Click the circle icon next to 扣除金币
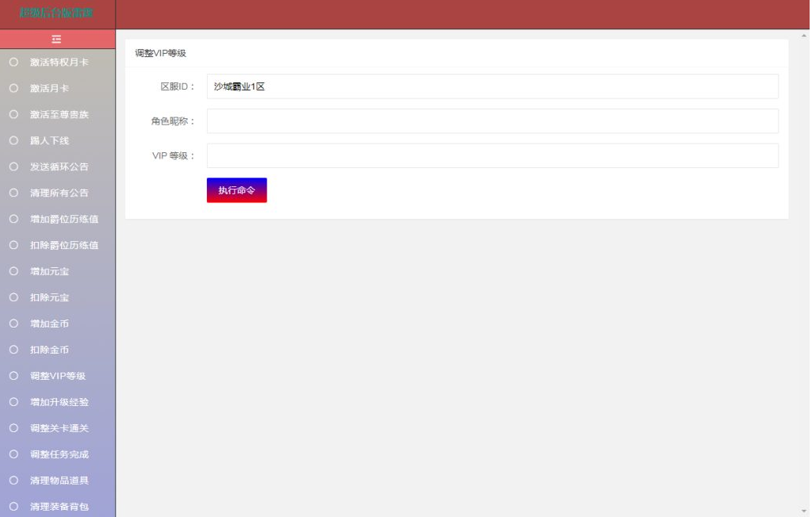812x517 pixels. (x=13, y=350)
